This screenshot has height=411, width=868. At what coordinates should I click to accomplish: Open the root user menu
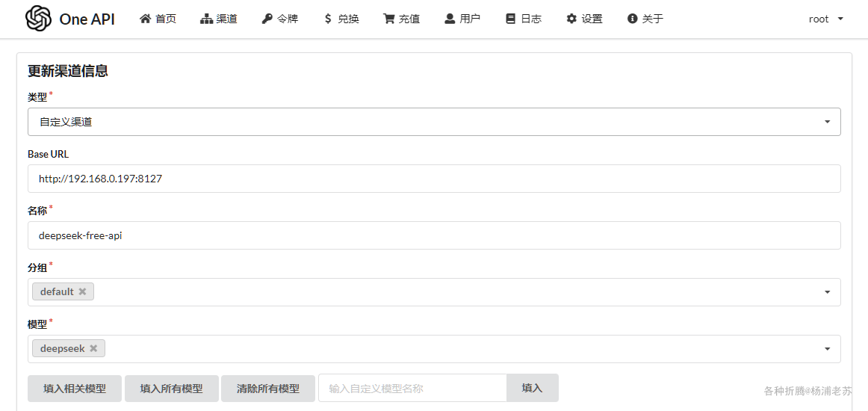click(825, 19)
